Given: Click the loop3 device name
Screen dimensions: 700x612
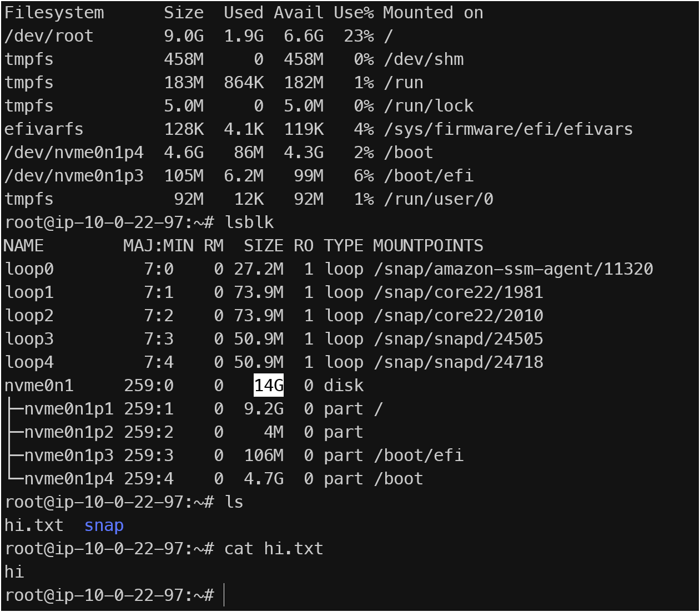Looking at the screenshot, I should [29, 339].
